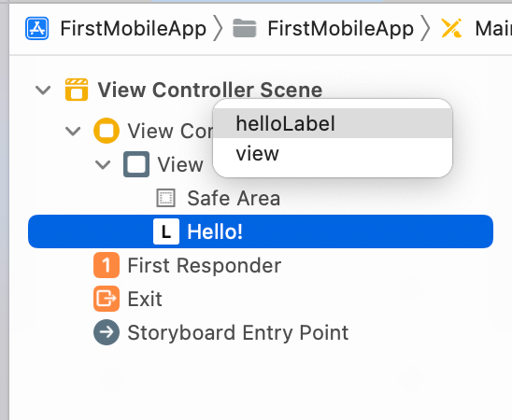Open FirstMobileApp project breadcrumb
Screen dimensions: 512x420
(134, 29)
